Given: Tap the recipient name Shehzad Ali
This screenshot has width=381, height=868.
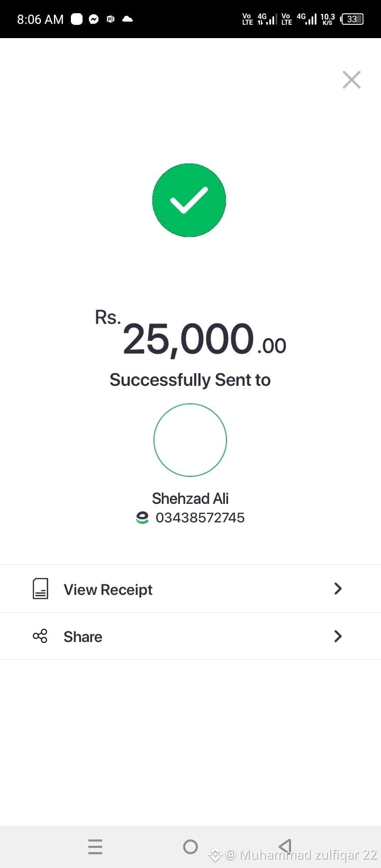Looking at the screenshot, I should [190, 499].
